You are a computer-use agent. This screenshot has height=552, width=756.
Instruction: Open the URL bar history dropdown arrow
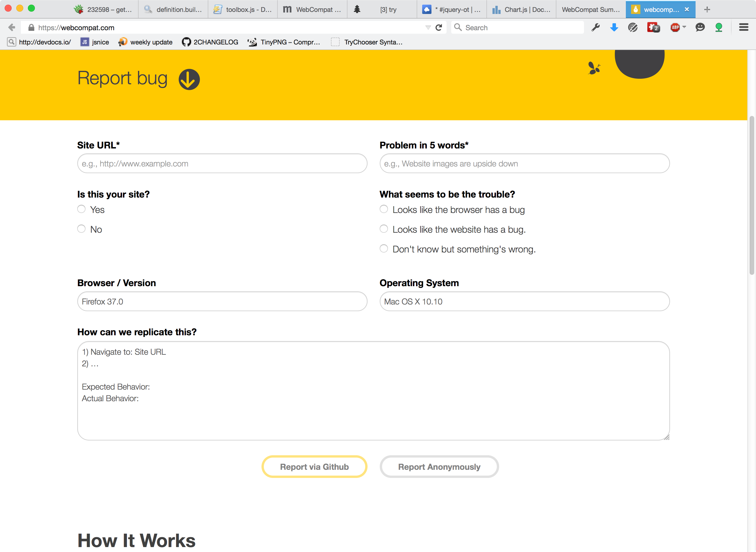point(428,27)
